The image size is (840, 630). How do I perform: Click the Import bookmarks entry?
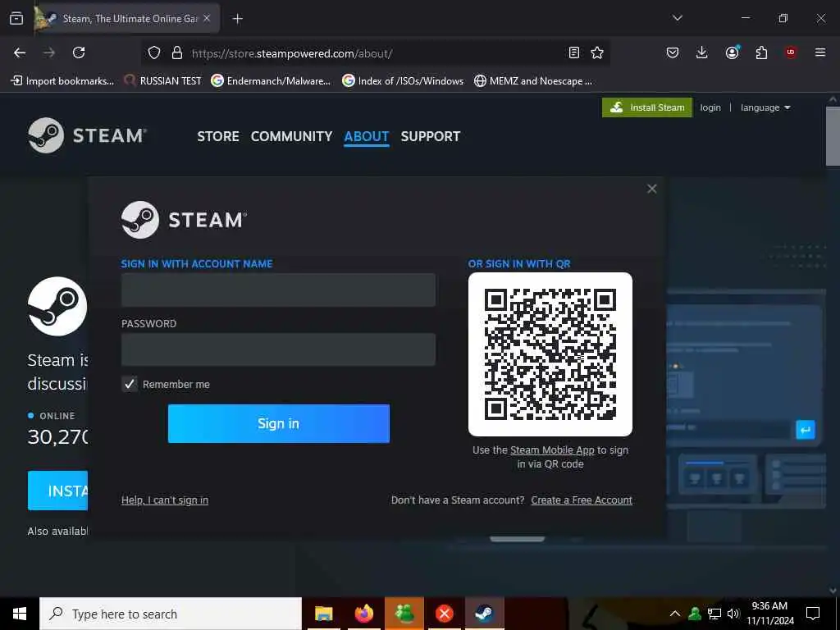pos(62,81)
